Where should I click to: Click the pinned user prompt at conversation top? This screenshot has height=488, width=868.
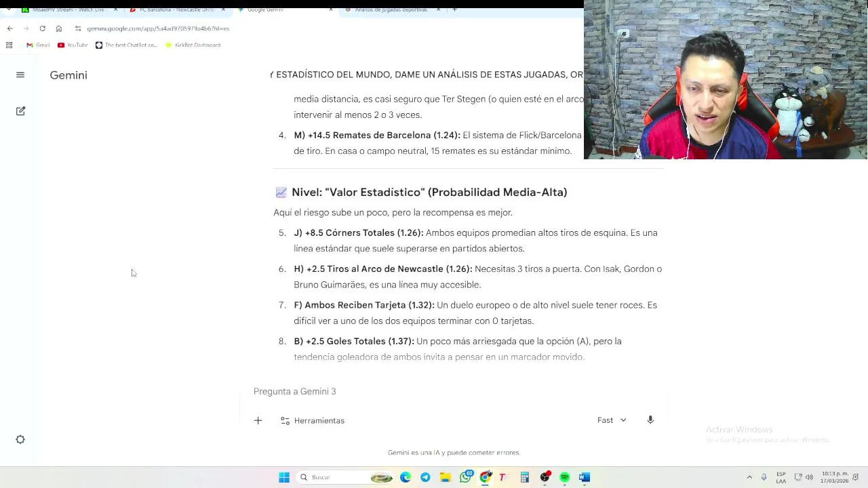[427, 75]
